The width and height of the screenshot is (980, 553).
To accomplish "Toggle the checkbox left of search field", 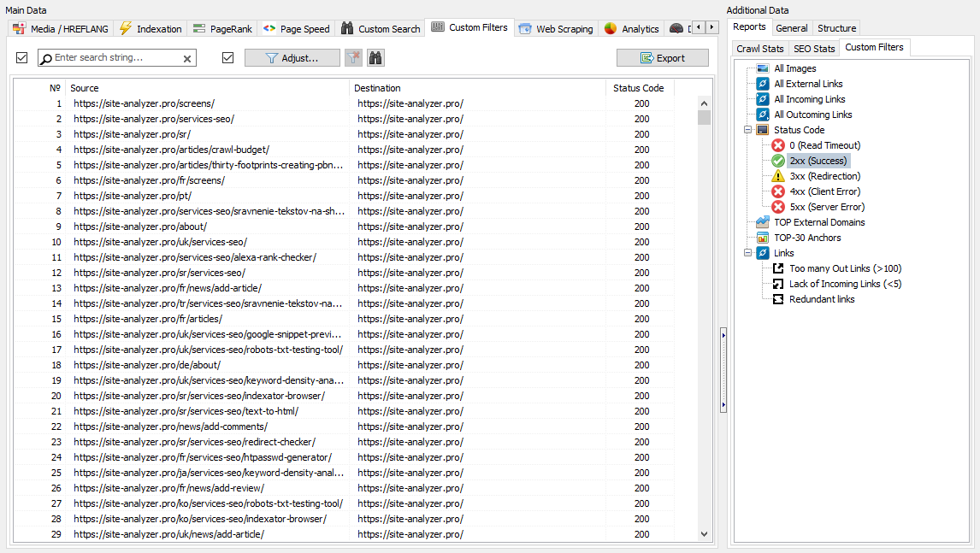I will coord(22,58).
